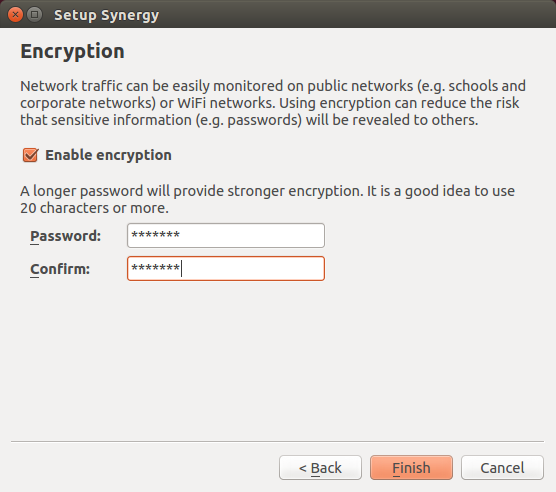This screenshot has width=556, height=492.
Task: Click the gray maximize button in title bar
Action: 34,15
